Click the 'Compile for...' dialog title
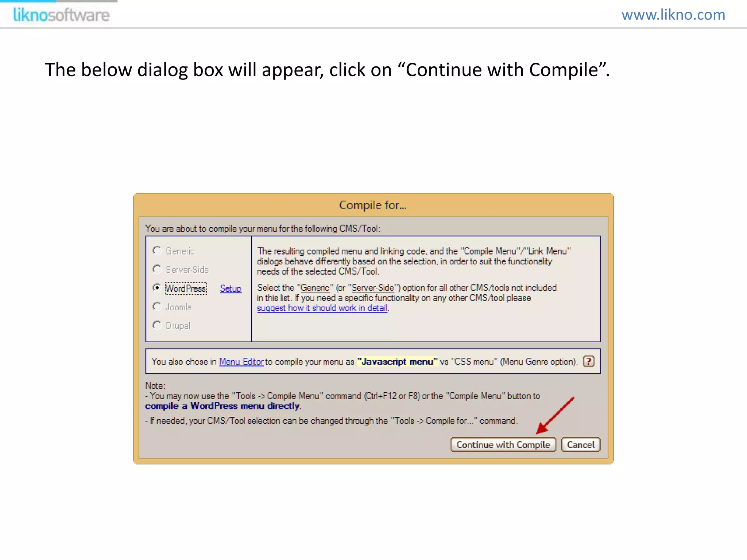 click(x=373, y=205)
